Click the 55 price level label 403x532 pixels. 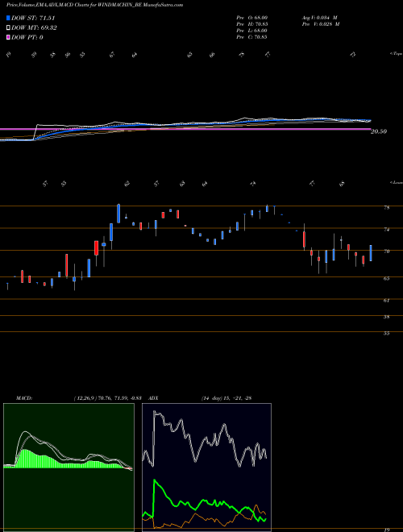[386, 333]
